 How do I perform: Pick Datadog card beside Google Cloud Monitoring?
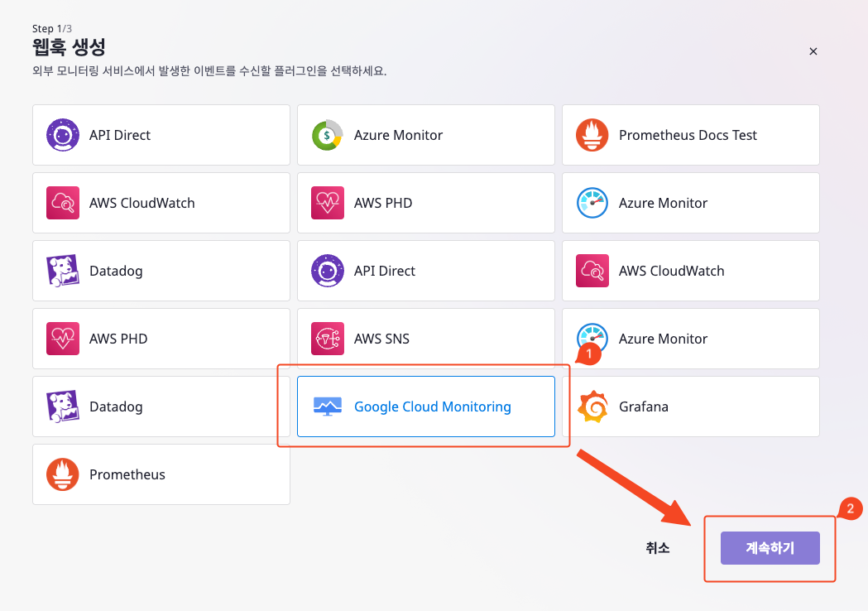[x=161, y=407]
